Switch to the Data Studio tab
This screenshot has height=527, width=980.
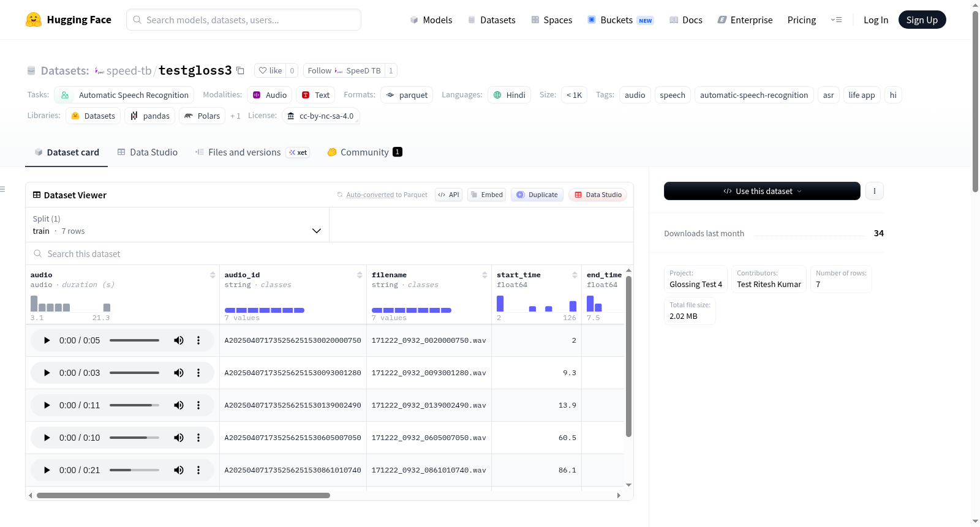148,152
